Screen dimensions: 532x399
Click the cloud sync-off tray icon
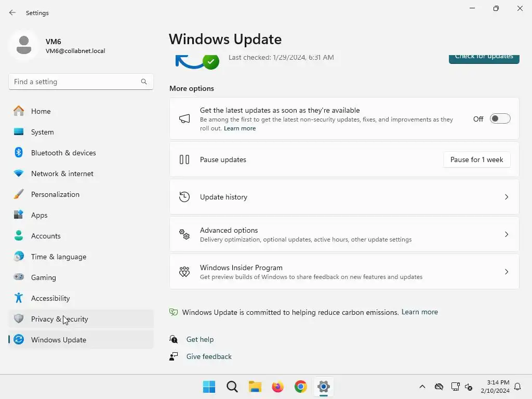(438, 387)
